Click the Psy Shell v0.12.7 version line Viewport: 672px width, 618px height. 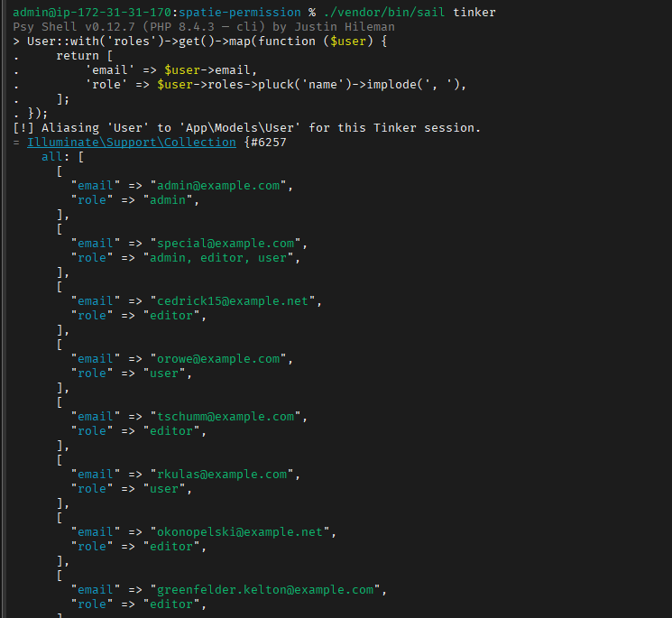point(204,27)
